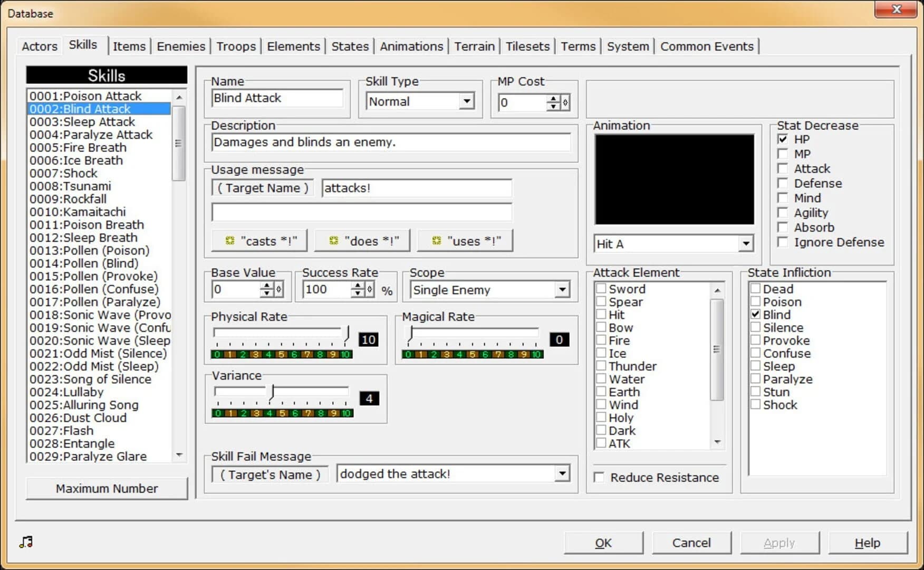Enable the Absorb stat decrease option
Image resolution: width=924 pixels, height=570 pixels.
point(783,227)
